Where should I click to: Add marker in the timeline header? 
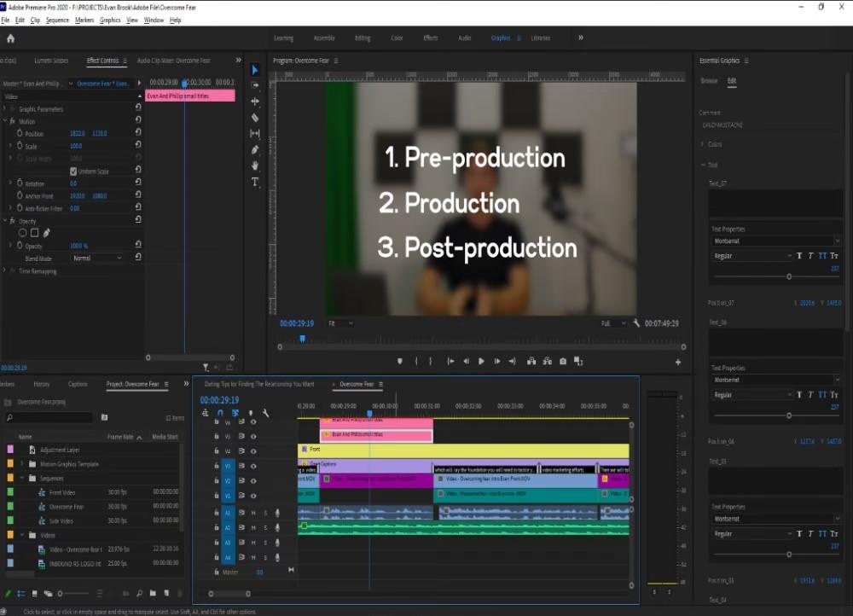[x=250, y=413]
